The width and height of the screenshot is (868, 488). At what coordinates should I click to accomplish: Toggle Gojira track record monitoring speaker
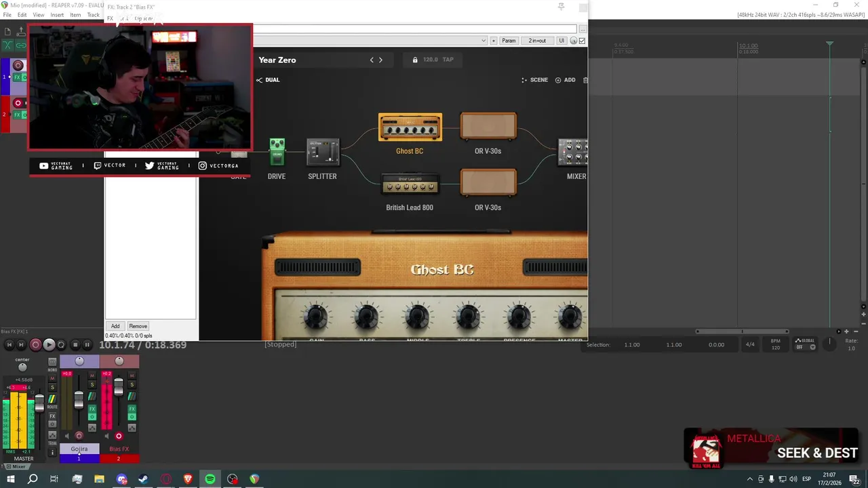(67, 436)
